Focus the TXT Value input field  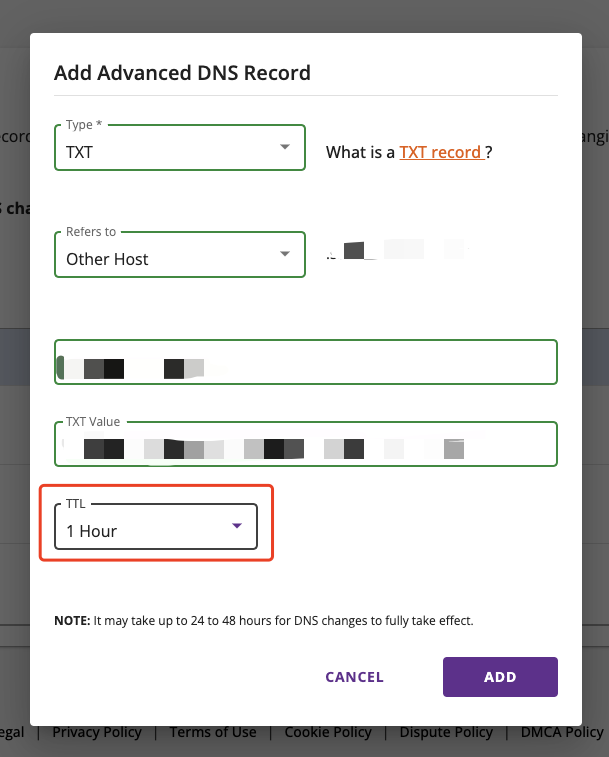[x=306, y=444]
